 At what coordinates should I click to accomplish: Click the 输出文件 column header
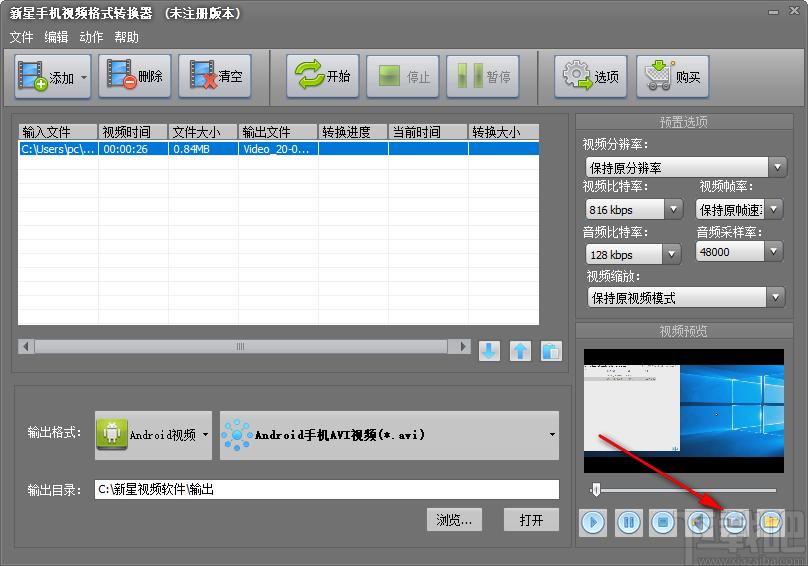(x=278, y=132)
